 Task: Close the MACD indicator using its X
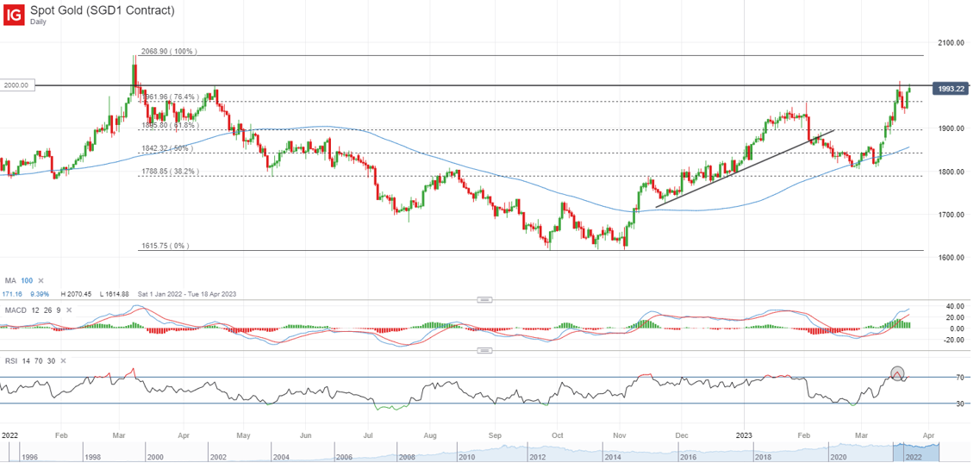click(69, 310)
